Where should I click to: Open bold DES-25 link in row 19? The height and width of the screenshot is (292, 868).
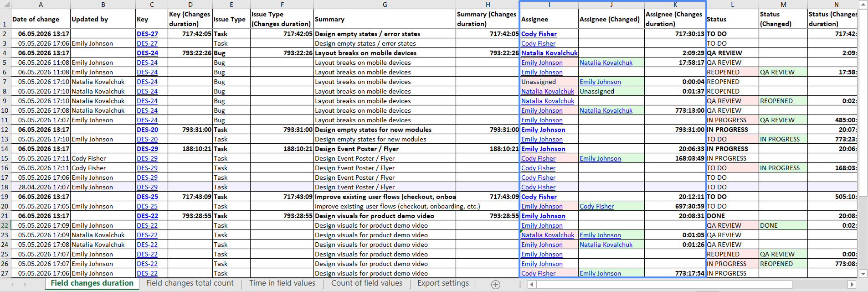(x=147, y=197)
